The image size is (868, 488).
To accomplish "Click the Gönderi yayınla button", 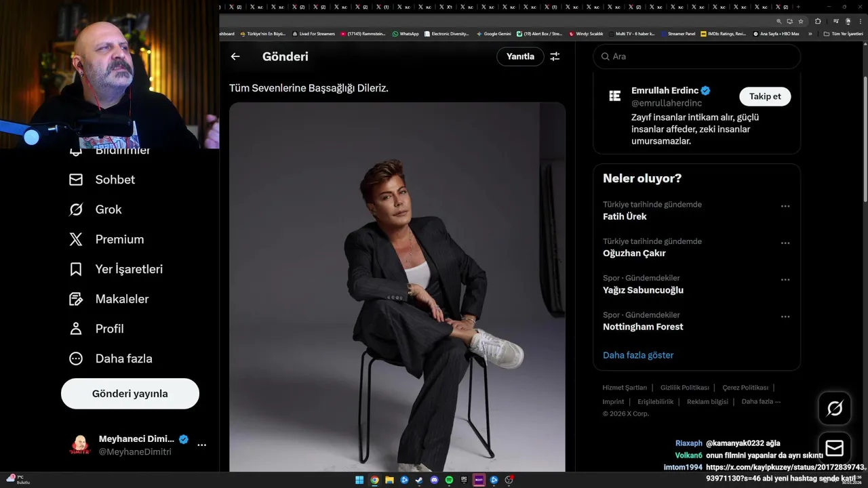I will (x=130, y=394).
